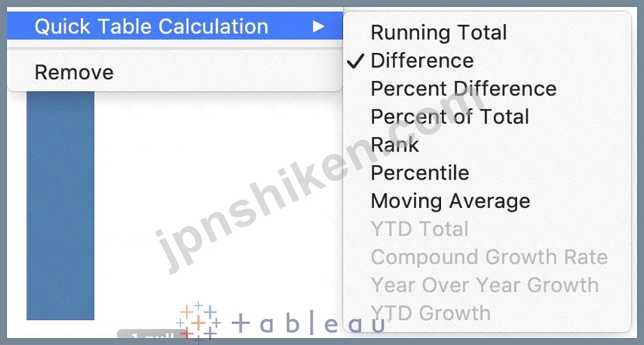
Task: Click the disabled Compound Growth Rate item
Action: 487,257
